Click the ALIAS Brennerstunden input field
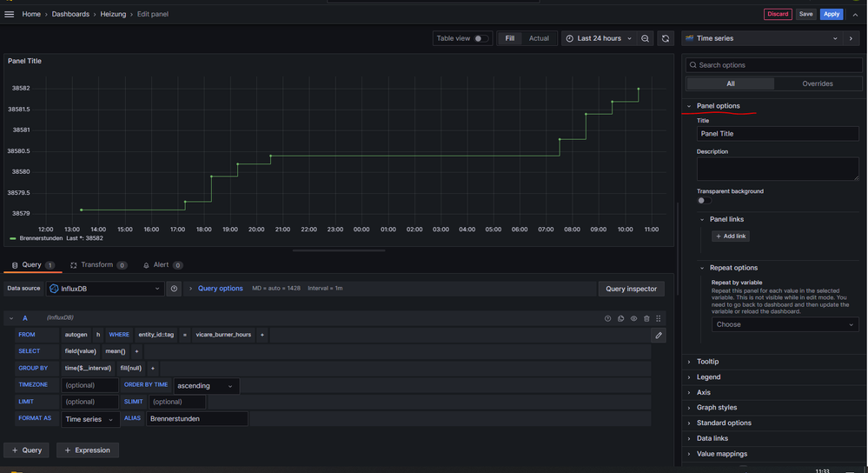This screenshot has width=868, height=473. click(196, 419)
